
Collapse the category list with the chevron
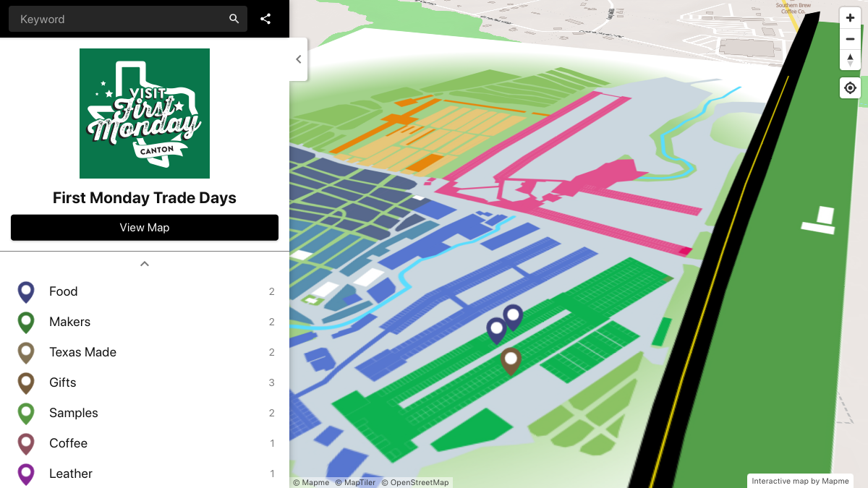click(x=145, y=264)
